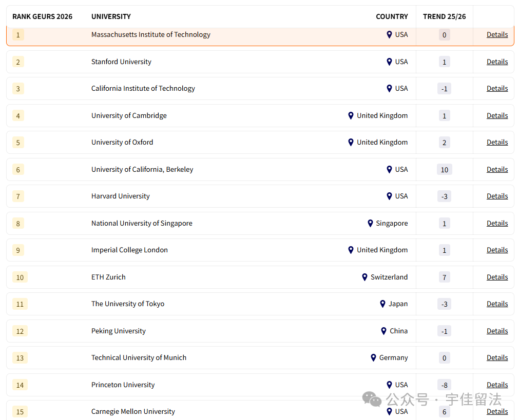The width and height of the screenshot is (518, 420).
Task: View Carnegie Mellon University Details link
Action: [497, 411]
